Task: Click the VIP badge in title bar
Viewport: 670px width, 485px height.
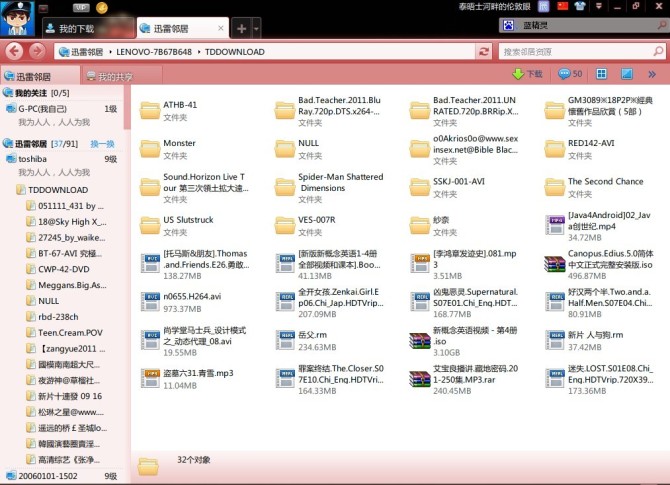Action: pyautogui.click(x=81, y=7)
